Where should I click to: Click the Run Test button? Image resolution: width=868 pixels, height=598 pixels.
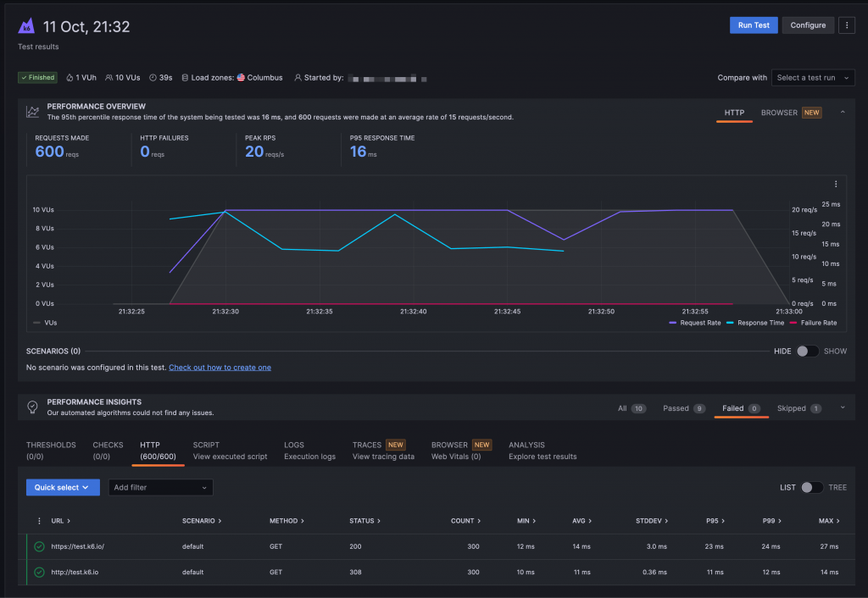[x=753, y=25]
